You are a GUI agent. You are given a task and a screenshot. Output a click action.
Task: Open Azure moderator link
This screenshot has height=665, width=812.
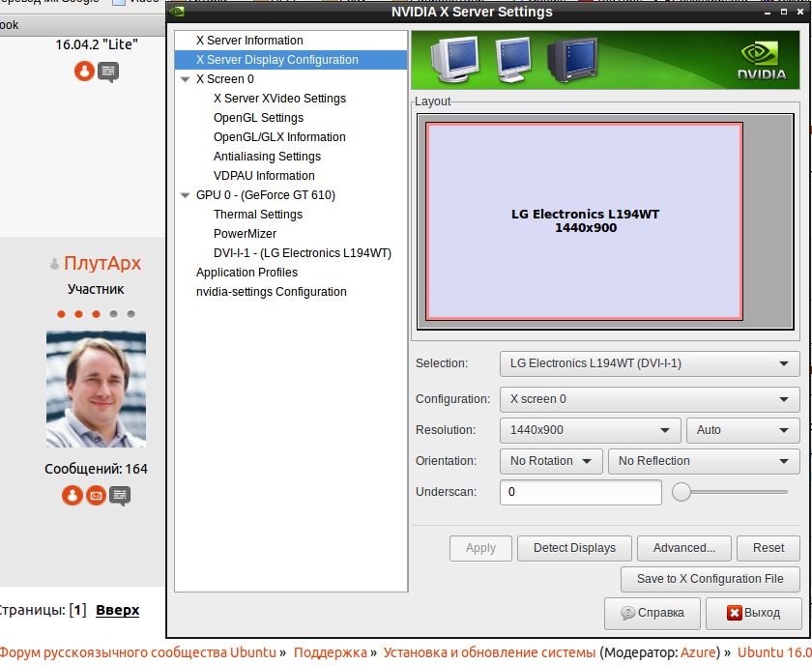coord(698,653)
